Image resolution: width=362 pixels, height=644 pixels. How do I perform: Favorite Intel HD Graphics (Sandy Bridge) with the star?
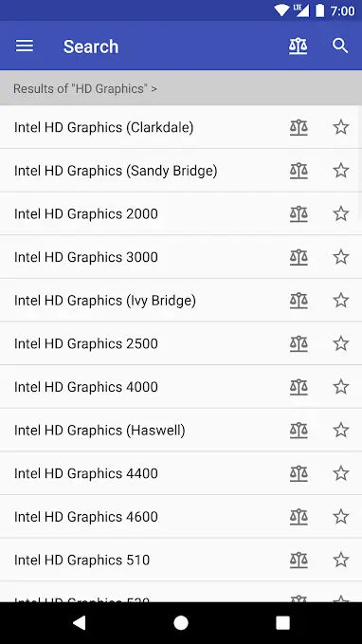pyautogui.click(x=340, y=171)
